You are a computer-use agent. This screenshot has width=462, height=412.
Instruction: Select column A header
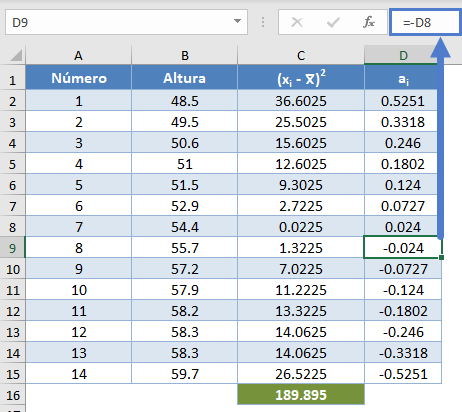78,55
